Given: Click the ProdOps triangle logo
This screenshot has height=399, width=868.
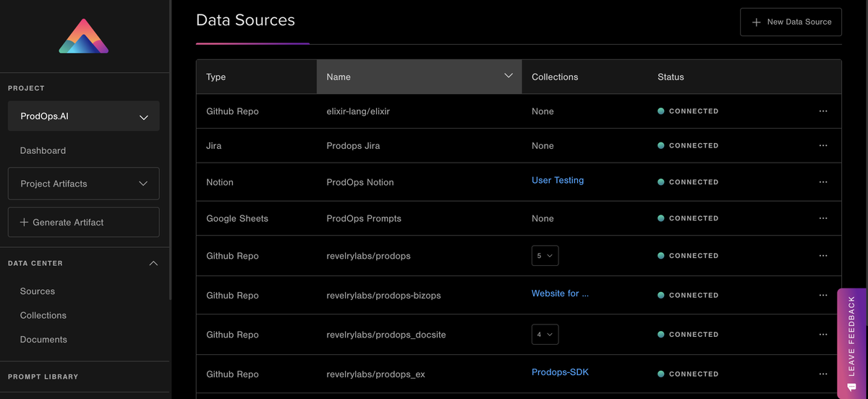Looking at the screenshot, I should 84,36.
